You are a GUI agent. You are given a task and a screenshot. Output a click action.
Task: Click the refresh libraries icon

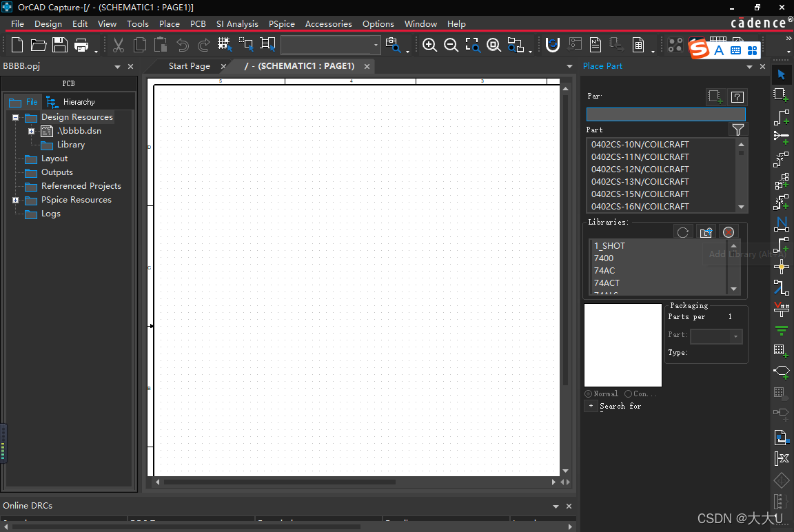click(683, 232)
